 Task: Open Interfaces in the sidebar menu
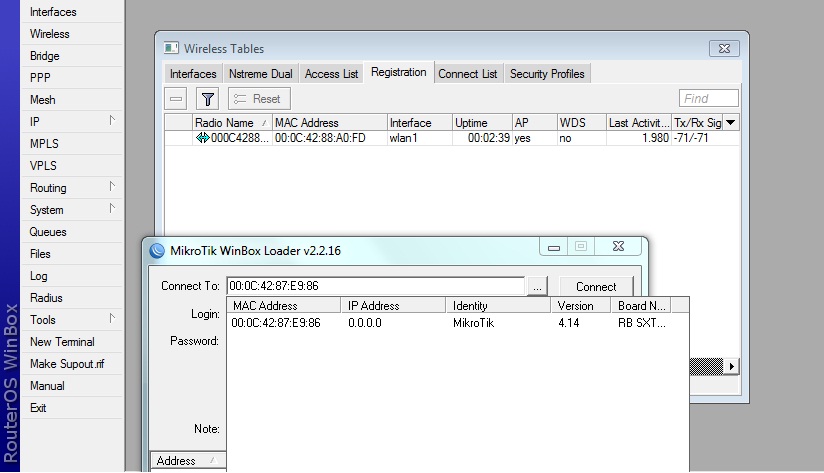(71, 12)
